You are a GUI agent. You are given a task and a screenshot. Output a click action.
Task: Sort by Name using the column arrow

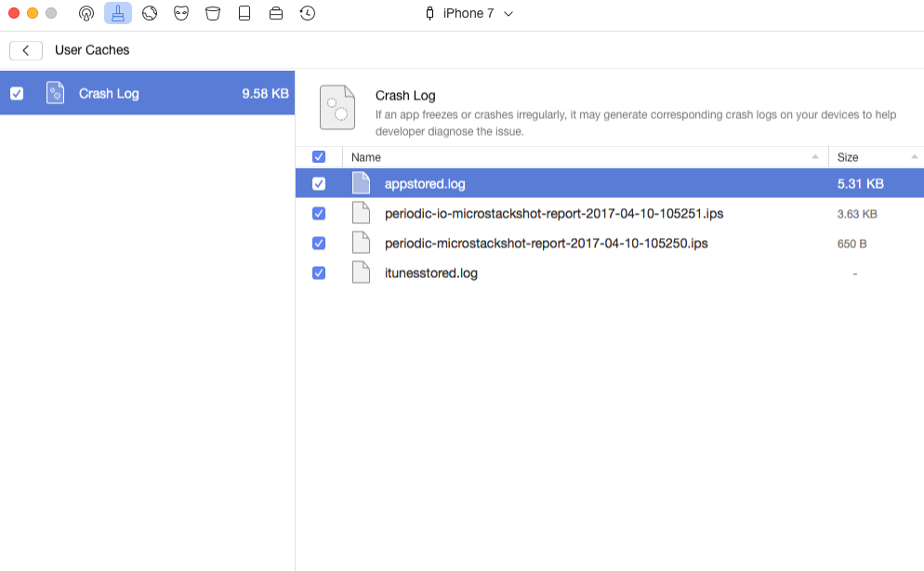tap(815, 157)
